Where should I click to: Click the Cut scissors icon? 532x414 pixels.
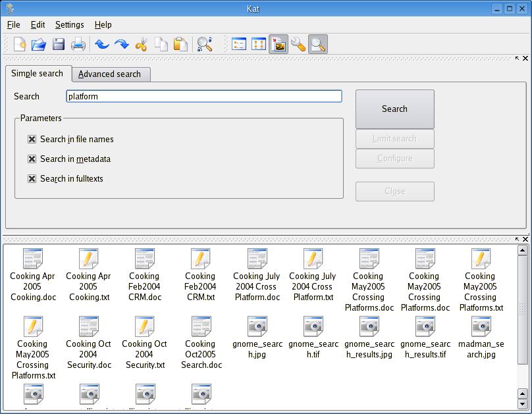[141, 44]
